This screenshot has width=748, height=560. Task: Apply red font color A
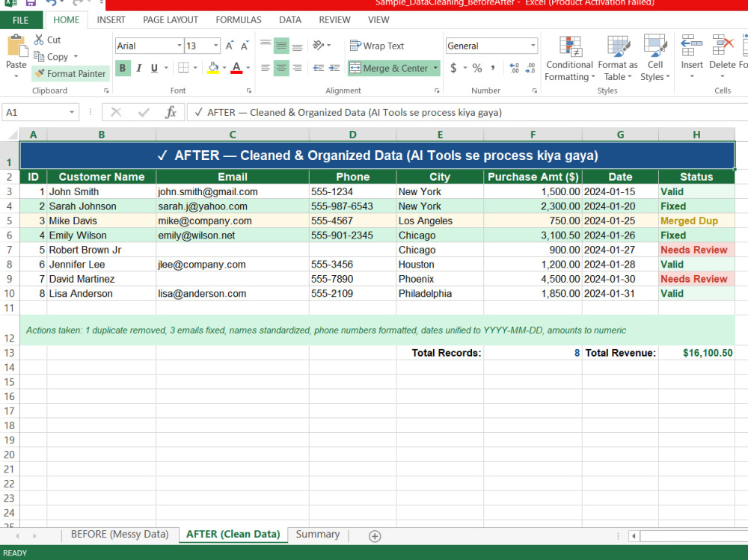coord(236,68)
